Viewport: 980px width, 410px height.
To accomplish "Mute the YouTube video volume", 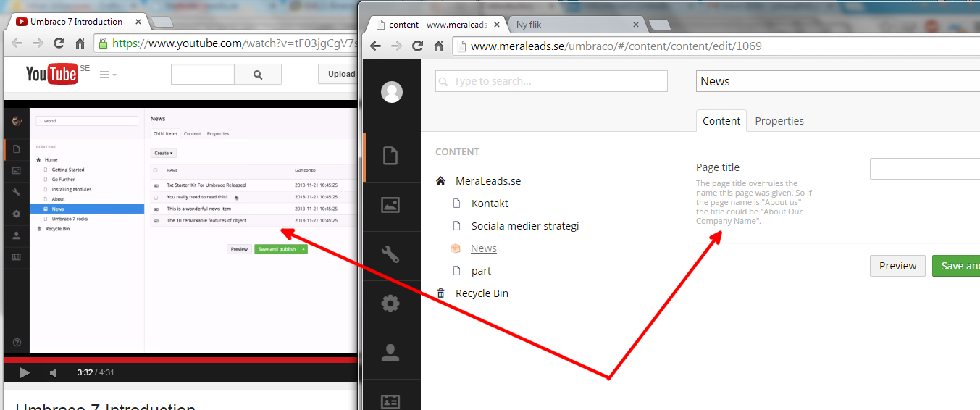I will pyautogui.click(x=54, y=373).
